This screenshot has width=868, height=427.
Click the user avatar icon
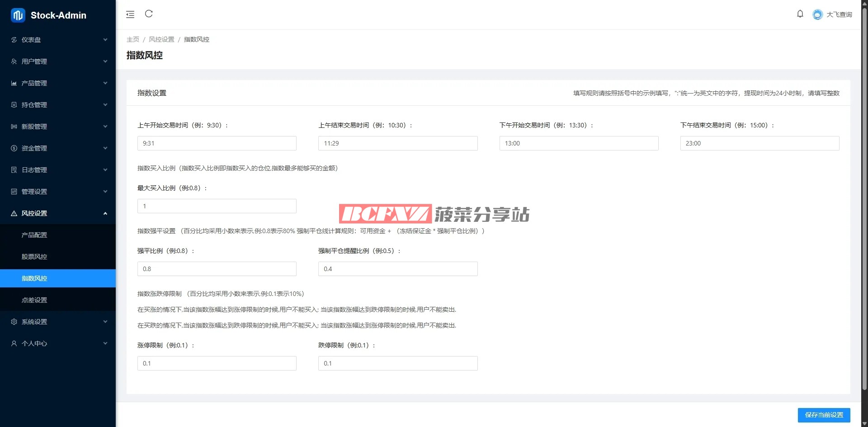click(x=817, y=15)
